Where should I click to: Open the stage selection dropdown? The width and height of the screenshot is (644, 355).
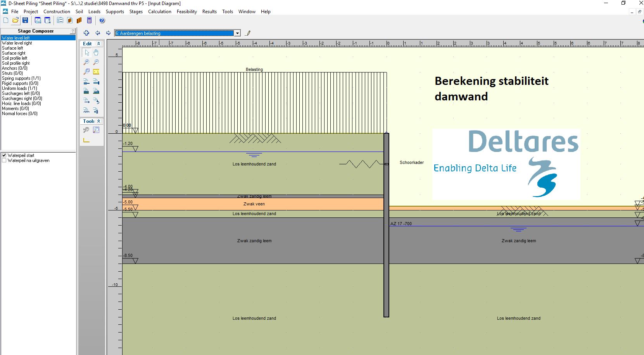237,33
